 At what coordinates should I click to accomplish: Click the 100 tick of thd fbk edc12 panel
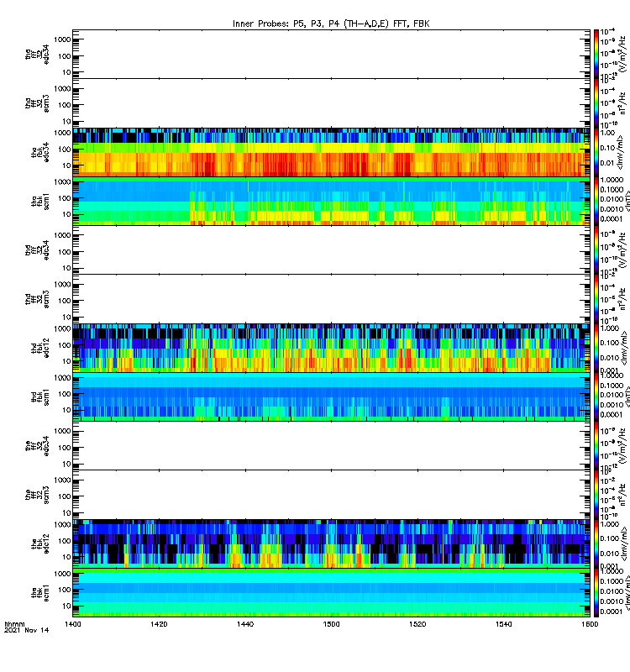[65, 345]
